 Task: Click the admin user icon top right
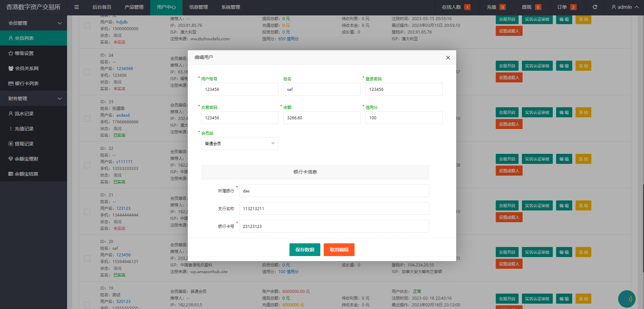click(x=613, y=7)
